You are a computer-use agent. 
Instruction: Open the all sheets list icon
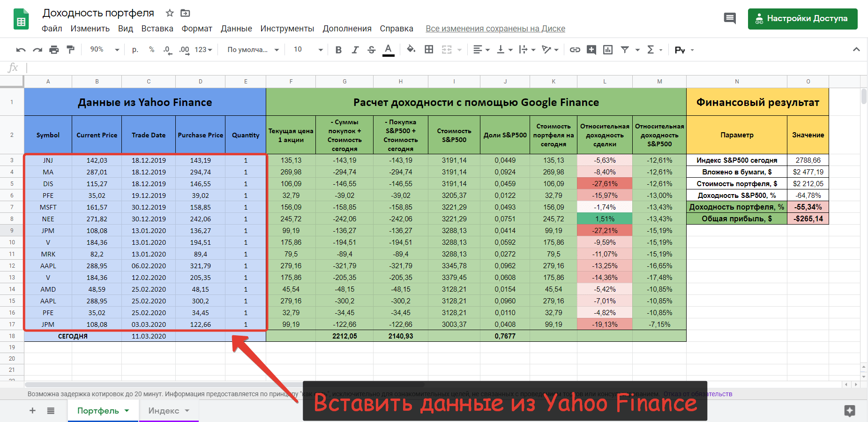pyautogui.click(x=51, y=411)
